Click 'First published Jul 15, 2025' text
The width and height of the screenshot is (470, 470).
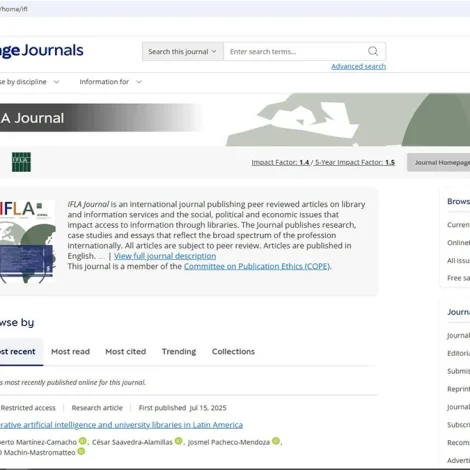[x=182, y=408]
